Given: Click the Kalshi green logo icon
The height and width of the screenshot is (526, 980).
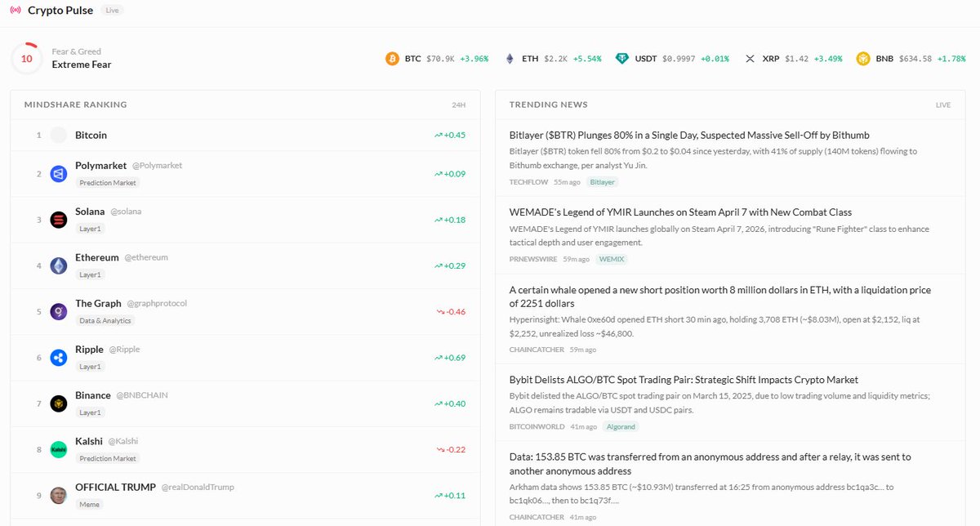Looking at the screenshot, I should click(59, 449).
